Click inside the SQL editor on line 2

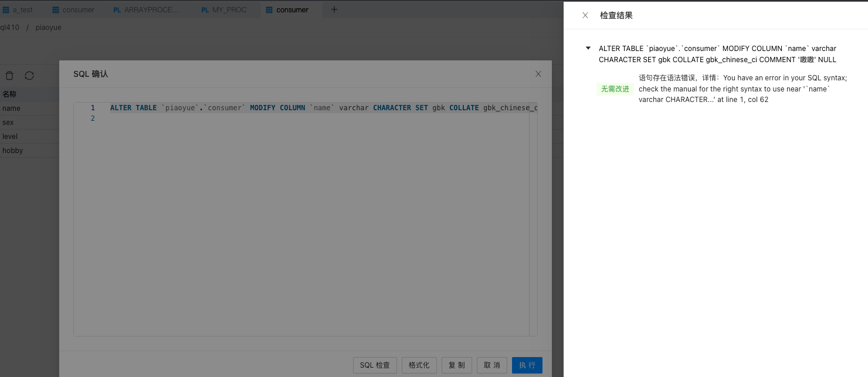[x=235, y=118]
